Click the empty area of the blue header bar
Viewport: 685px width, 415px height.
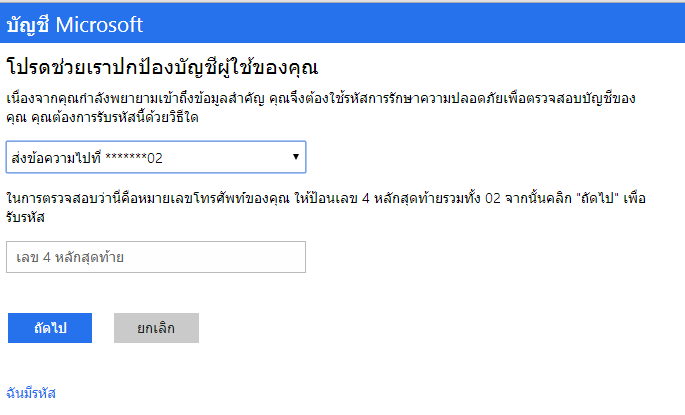(x=415, y=24)
